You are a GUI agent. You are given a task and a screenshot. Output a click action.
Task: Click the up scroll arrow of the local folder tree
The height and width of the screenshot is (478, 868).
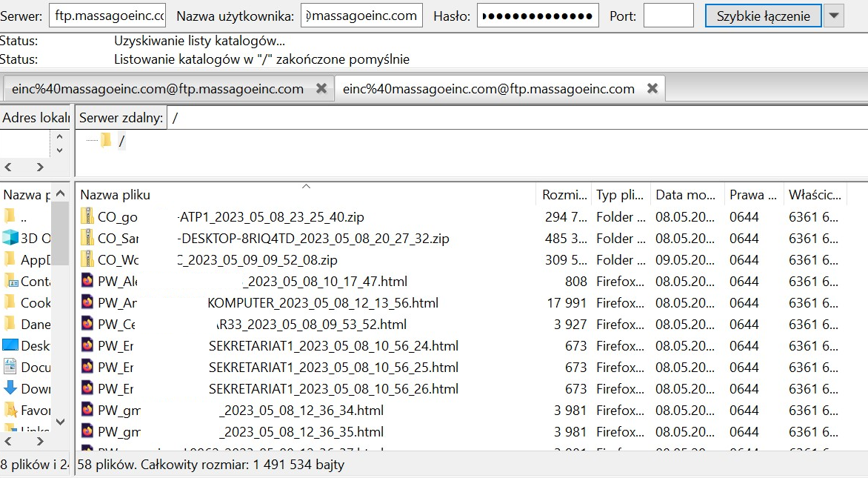click(x=60, y=136)
